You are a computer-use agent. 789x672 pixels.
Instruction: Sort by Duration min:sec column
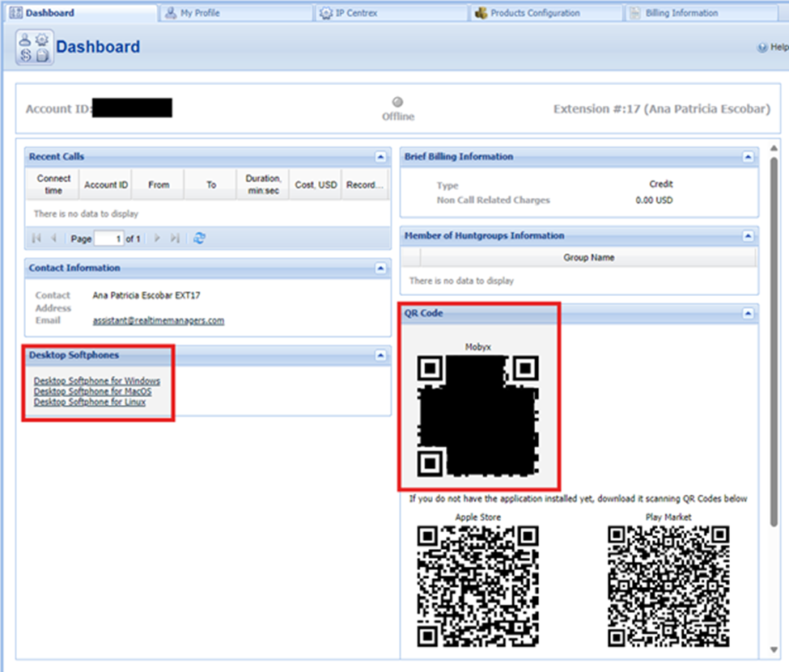point(263,184)
